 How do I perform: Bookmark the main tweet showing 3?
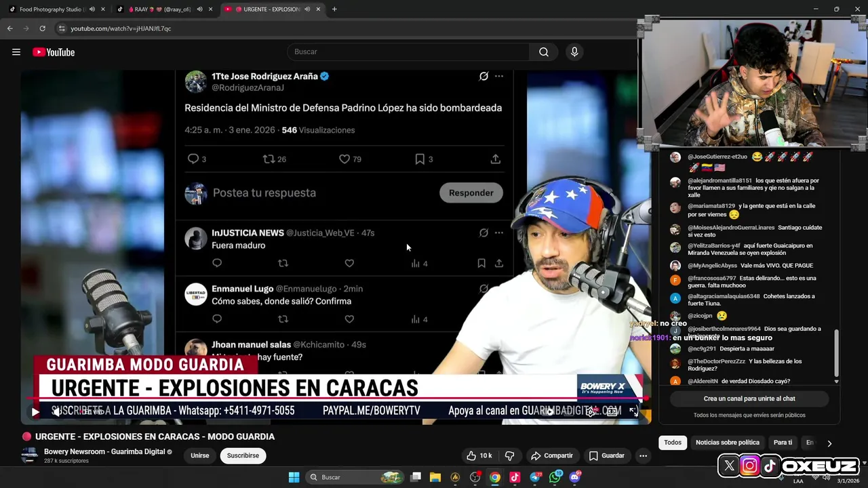420,159
